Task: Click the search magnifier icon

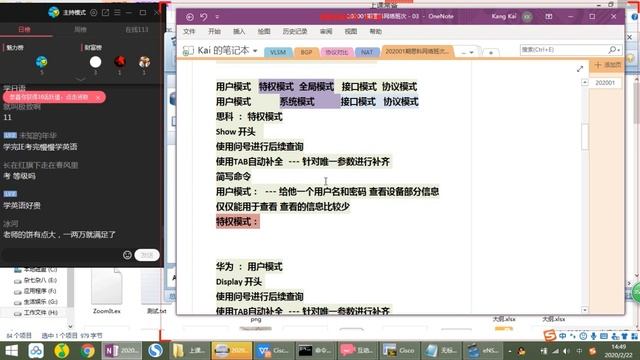Action: pos(613,50)
